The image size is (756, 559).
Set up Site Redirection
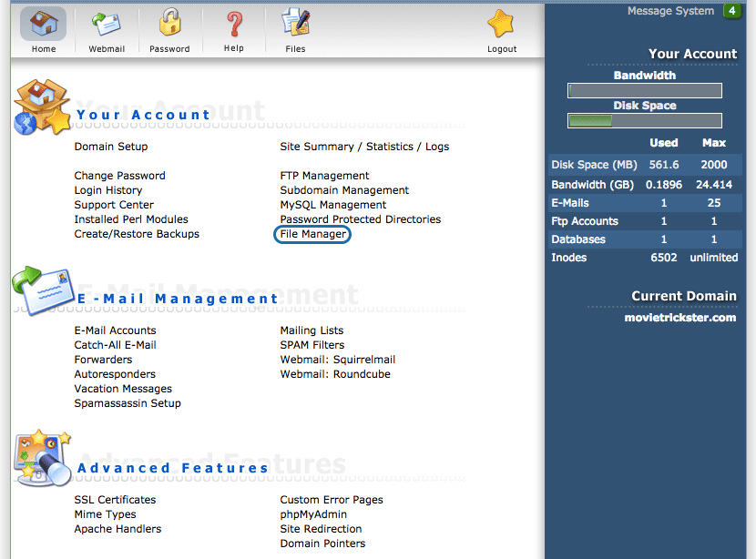point(321,529)
